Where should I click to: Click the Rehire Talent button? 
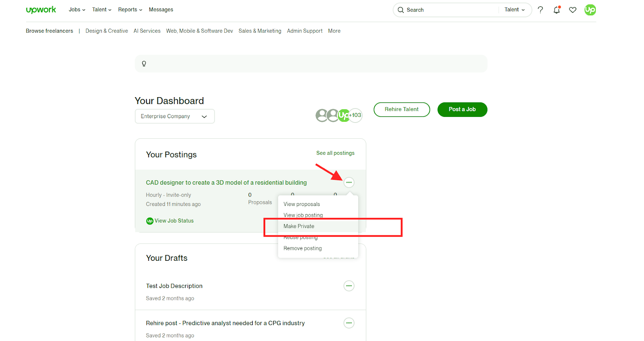pos(401,109)
